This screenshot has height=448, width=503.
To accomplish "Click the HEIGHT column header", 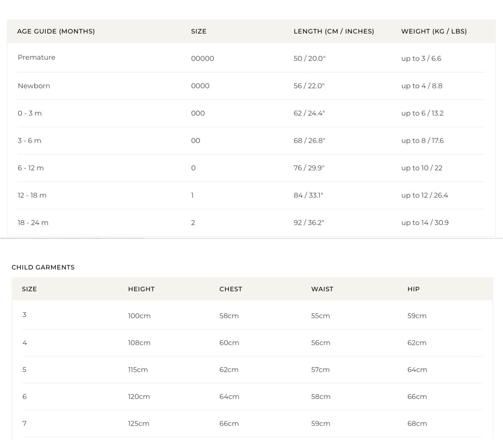I will click(141, 289).
